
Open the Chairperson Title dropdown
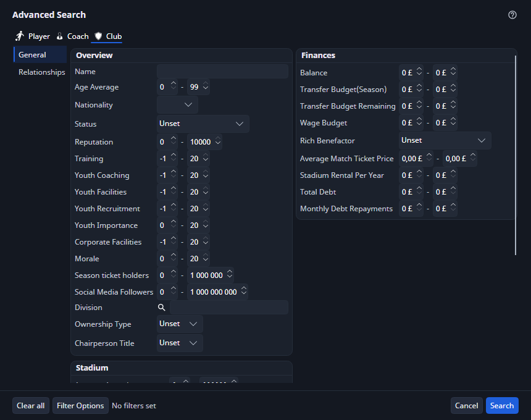pyautogui.click(x=180, y=343)
